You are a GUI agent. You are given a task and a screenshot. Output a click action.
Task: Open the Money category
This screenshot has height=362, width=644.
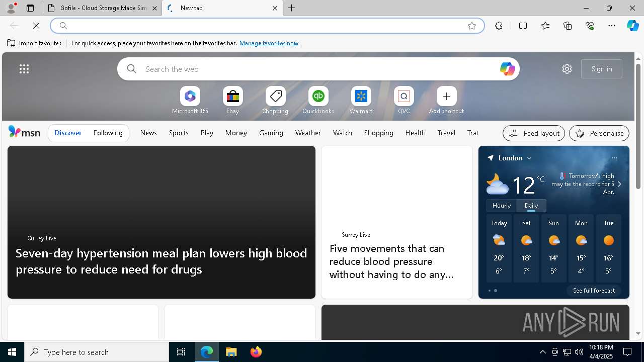click(236, 133)
